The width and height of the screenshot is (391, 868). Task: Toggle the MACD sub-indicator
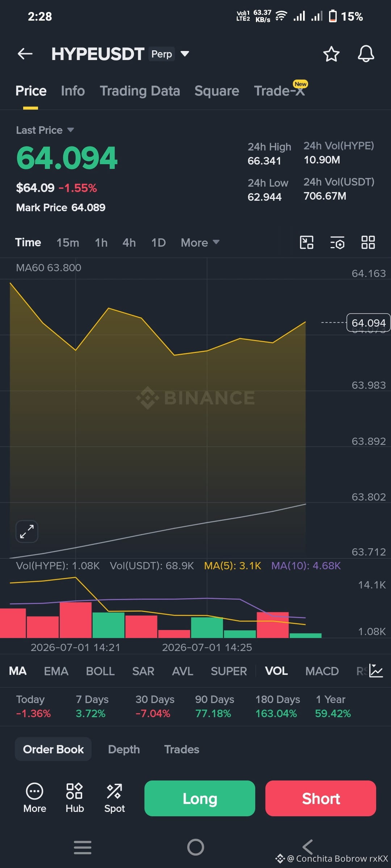[x=322, y=671]
